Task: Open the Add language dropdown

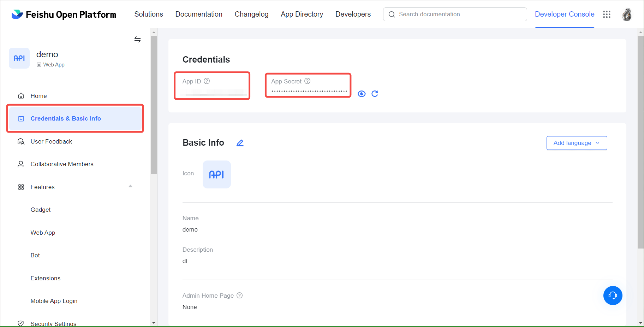Action: pos(577,143)
